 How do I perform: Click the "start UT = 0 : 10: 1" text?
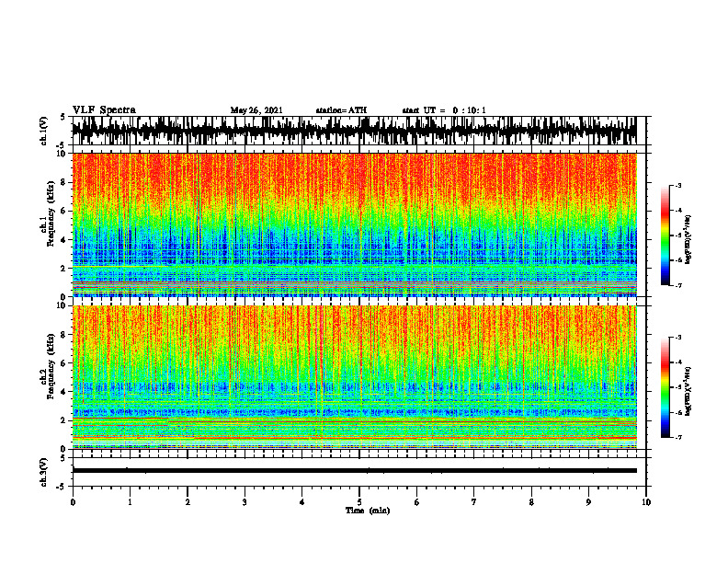point(444,110)
